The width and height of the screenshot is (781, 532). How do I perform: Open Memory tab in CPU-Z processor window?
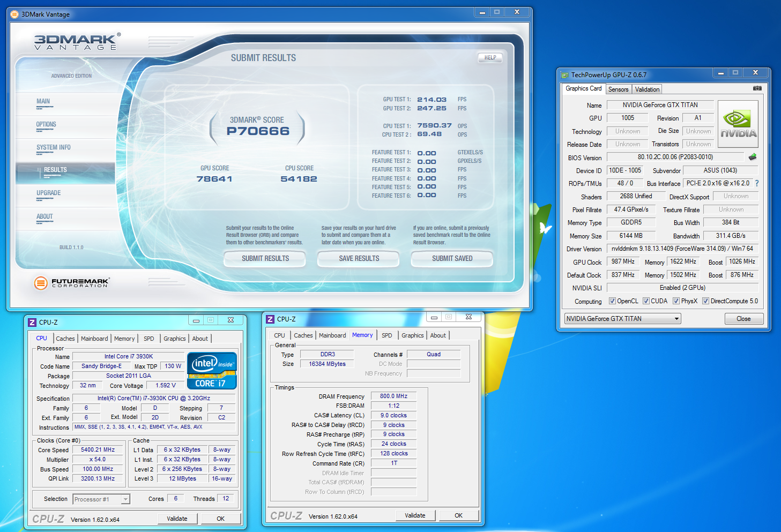[124, 339]
